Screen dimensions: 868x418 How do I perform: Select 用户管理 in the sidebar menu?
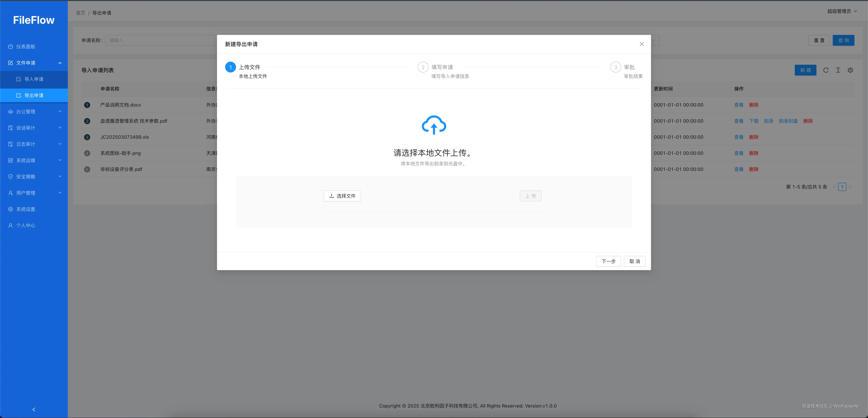(x=34, y=193)
